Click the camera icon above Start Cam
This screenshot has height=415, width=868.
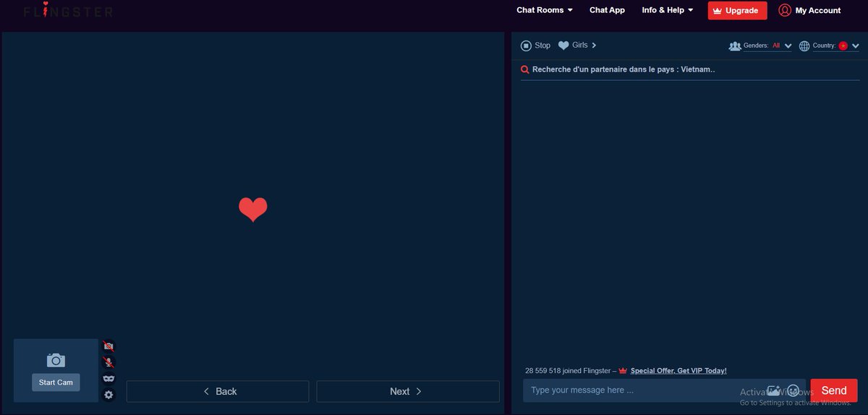(x=56, y=360)
